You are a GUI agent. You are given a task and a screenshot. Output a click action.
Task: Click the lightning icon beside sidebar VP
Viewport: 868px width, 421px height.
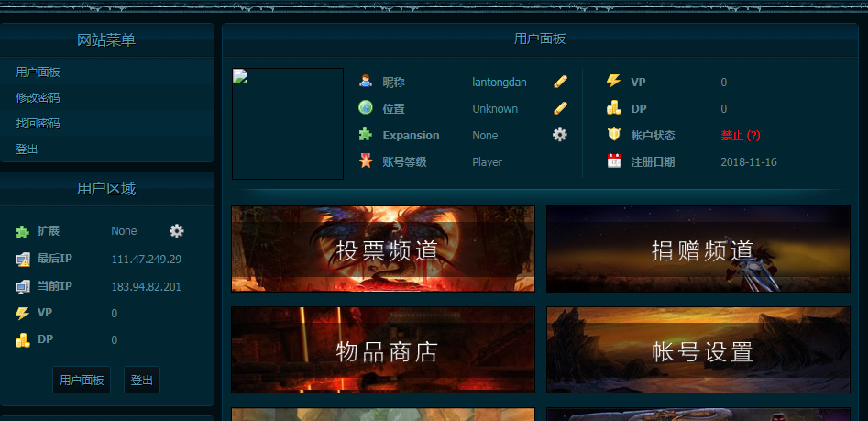[23, 314]
